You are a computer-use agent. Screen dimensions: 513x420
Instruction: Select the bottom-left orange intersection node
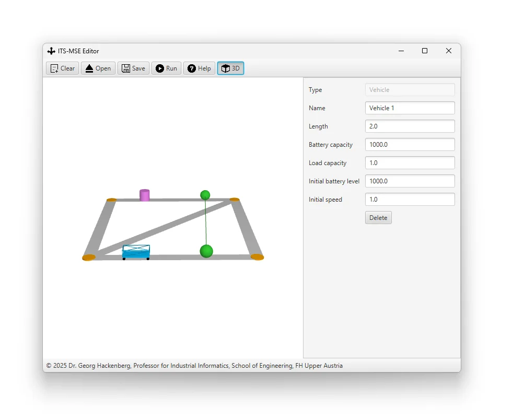(89, 258)
